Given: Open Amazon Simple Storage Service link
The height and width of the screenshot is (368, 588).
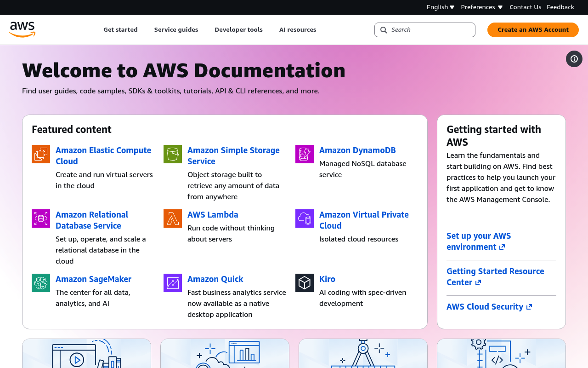Looking at the screenshot, I should click(x=233, y=155).
